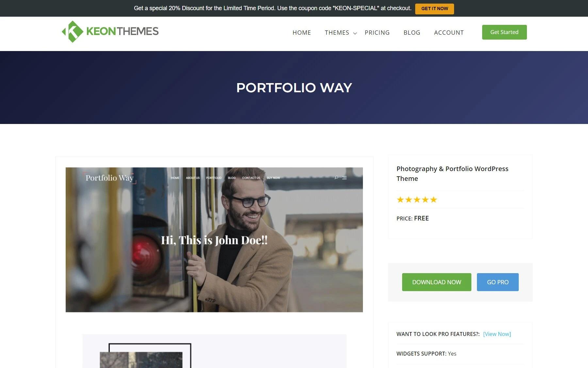588x368 pixels.
Task: Click the search icon in theme preview
Action: [x=336, y=178]
